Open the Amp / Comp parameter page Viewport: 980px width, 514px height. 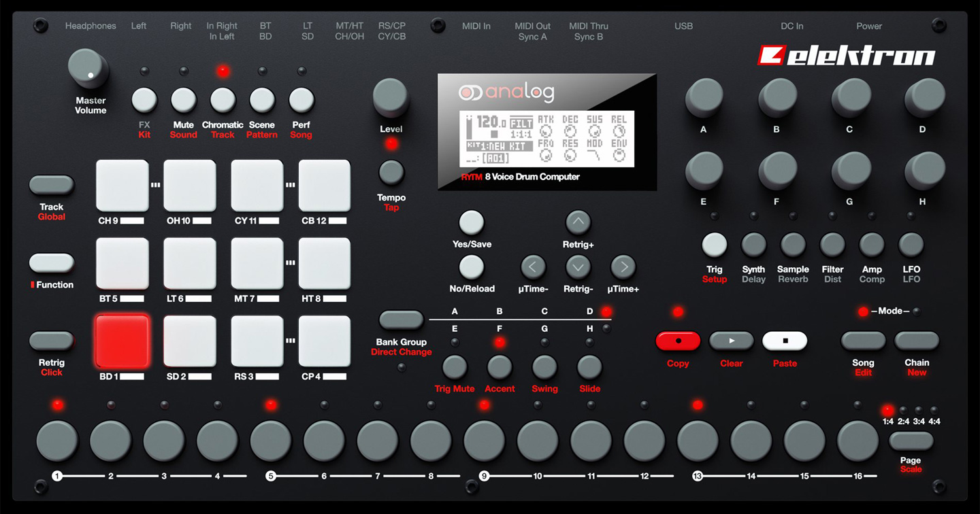[872, 244]
